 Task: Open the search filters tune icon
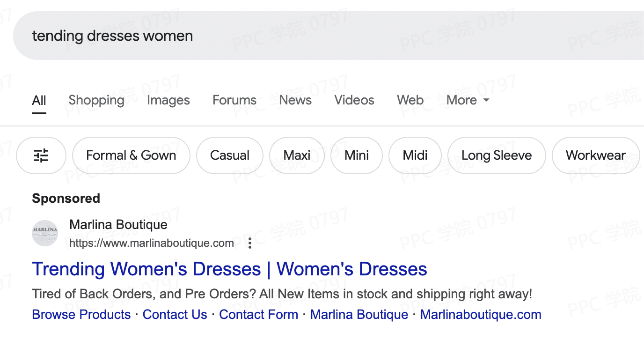click(x=41, y=155)
